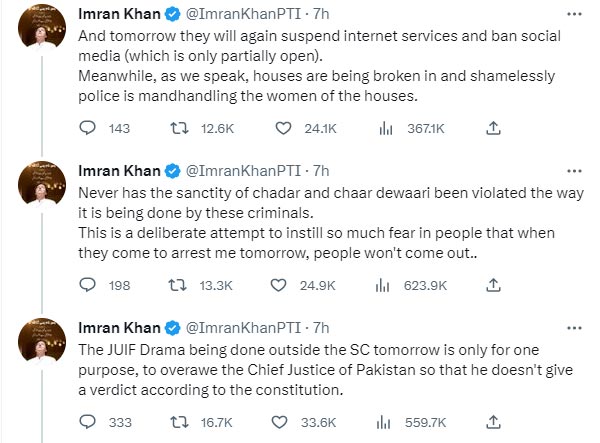Reply to the JUIF Drama tweet
600x443 pixels.
tap(87, 422)
